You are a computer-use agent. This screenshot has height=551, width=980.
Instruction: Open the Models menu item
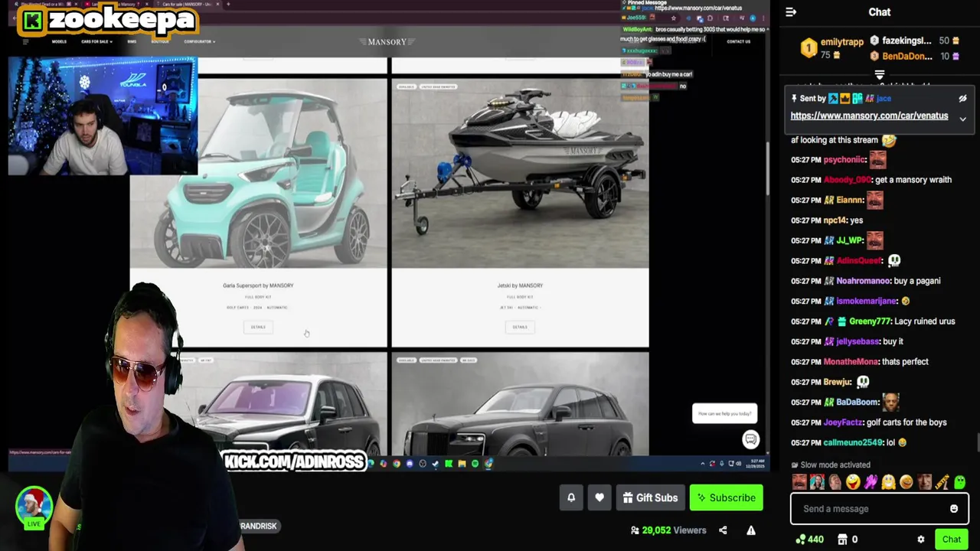pos(59,41)
